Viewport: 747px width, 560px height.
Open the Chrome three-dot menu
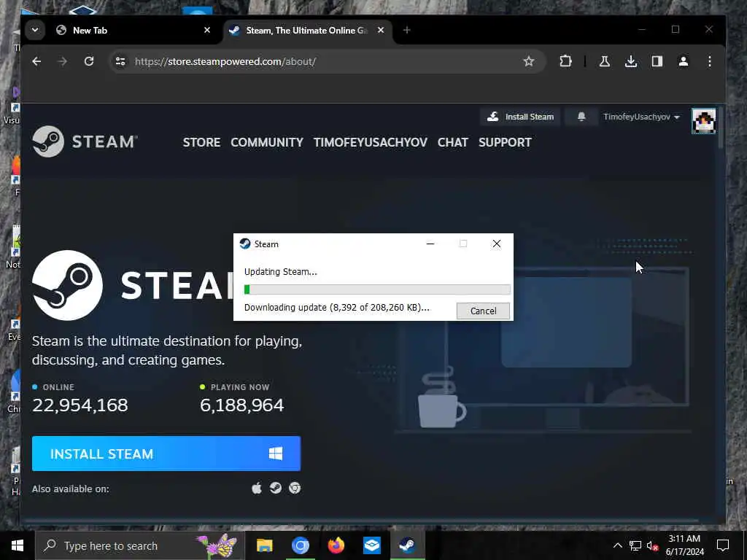(709, 61)
